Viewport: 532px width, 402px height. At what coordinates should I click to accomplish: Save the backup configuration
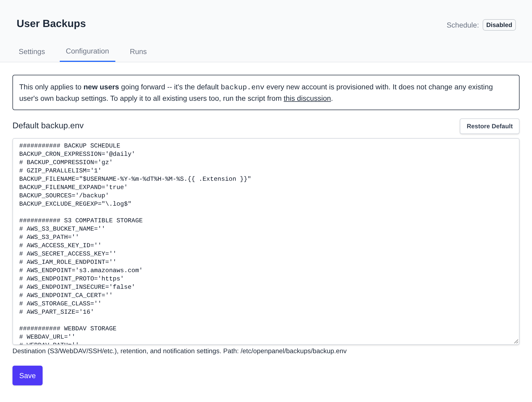click(x=28, y=376)
